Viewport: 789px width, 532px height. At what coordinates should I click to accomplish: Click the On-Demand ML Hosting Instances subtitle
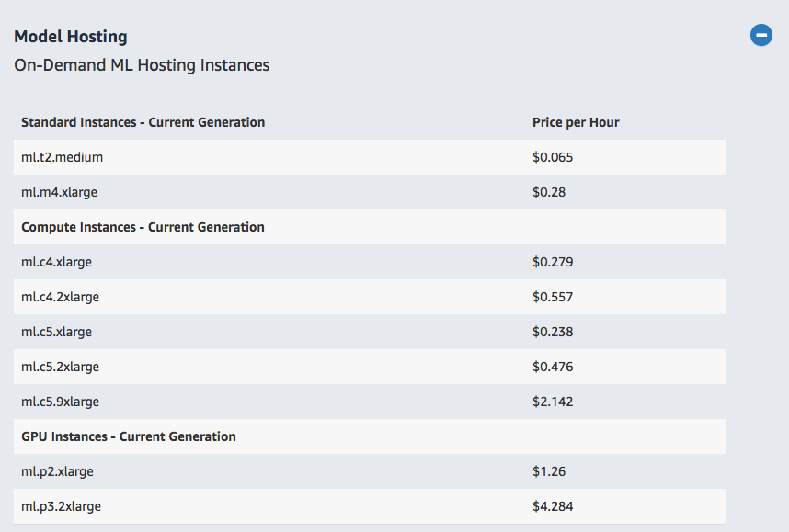(142, 65)
